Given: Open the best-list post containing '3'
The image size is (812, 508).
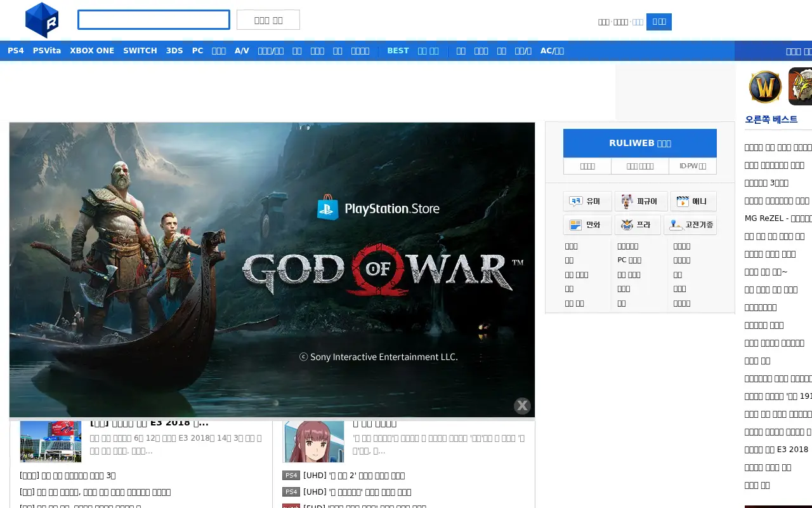Looking at the screenshot, I should (766, 183).
